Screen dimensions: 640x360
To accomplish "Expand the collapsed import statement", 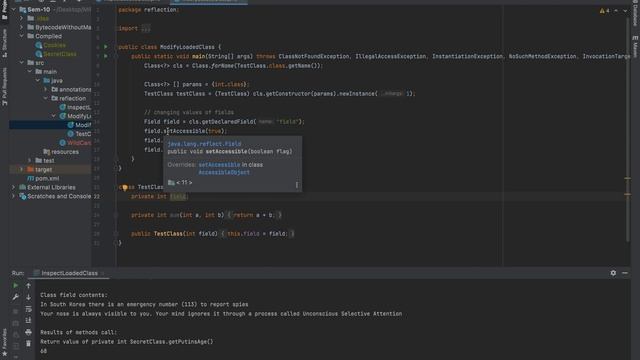I will coord(146,28).
